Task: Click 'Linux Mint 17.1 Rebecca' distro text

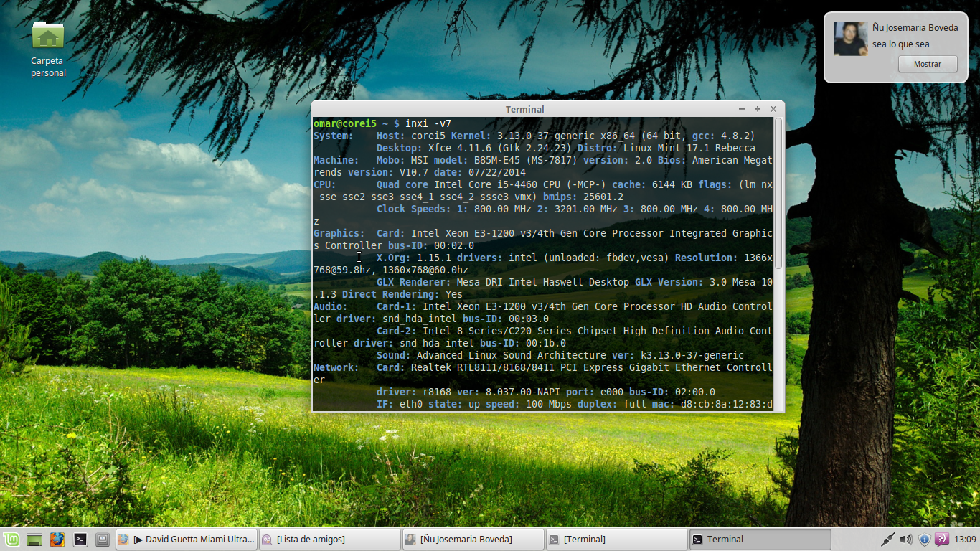Action: point(689,148)
